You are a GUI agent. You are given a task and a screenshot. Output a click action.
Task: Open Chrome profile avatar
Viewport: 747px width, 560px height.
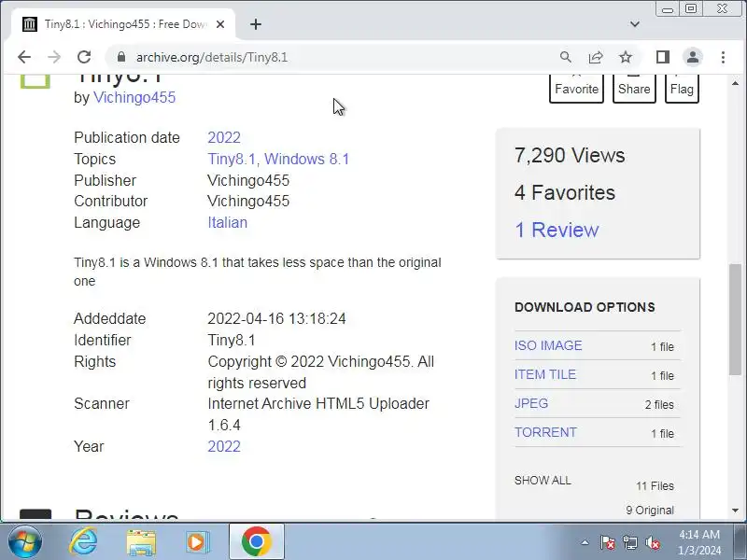point(693,57)
